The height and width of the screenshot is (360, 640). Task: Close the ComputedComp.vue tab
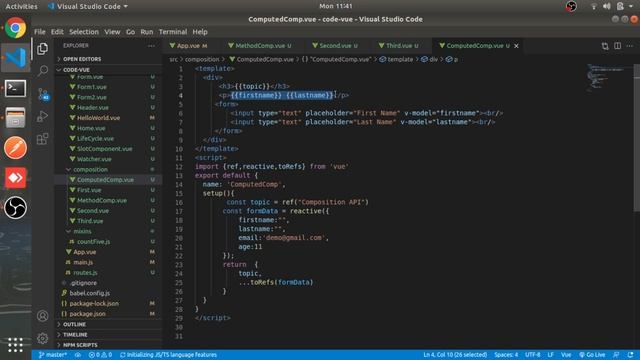[x=516, y=46]
